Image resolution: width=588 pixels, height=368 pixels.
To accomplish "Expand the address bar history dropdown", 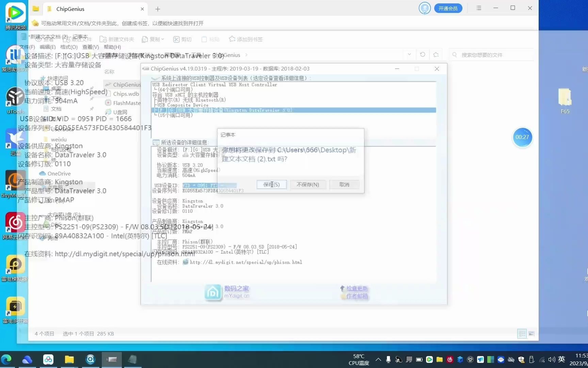I will click(x=409, y=55).
